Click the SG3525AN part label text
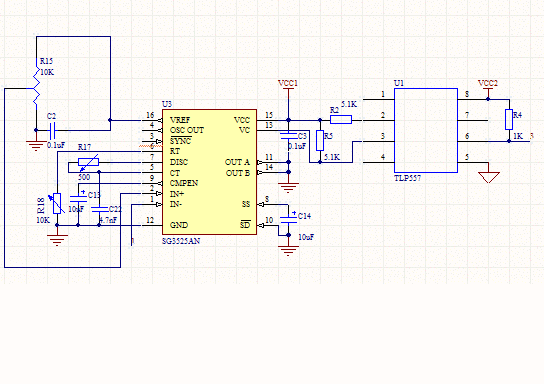 click(x=181, y=241)
